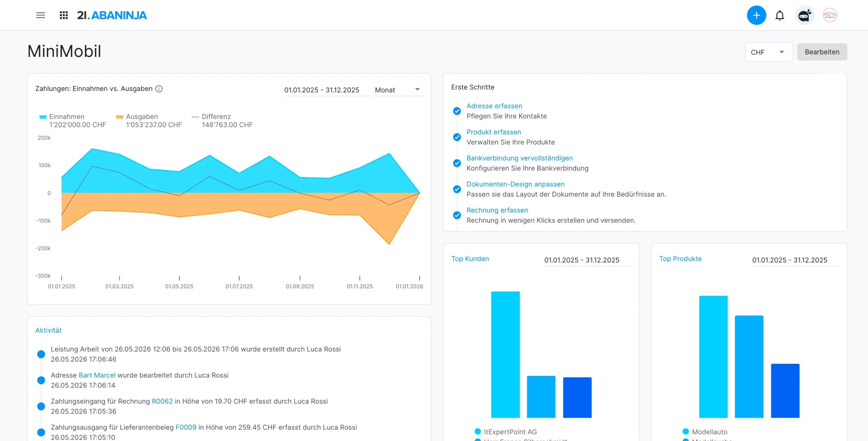The image size is (868, 441).
Task: Open the Aktivität heading link
Action: pos(48,330)
